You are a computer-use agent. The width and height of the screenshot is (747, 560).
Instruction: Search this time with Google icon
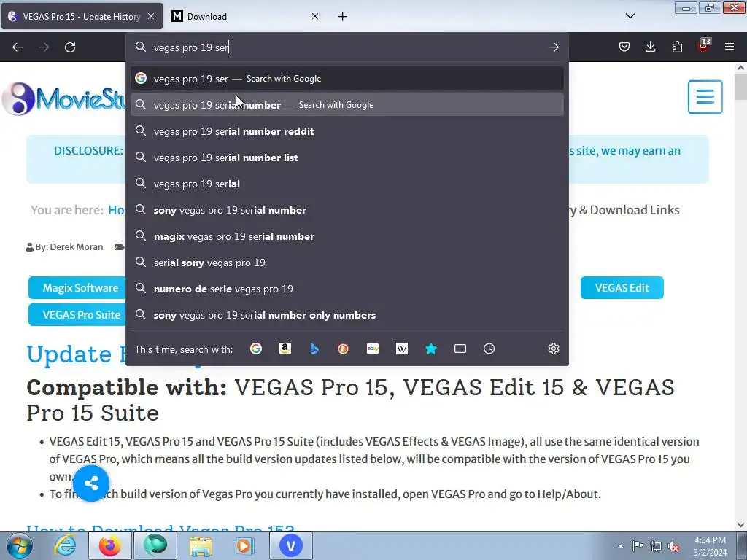256,349
